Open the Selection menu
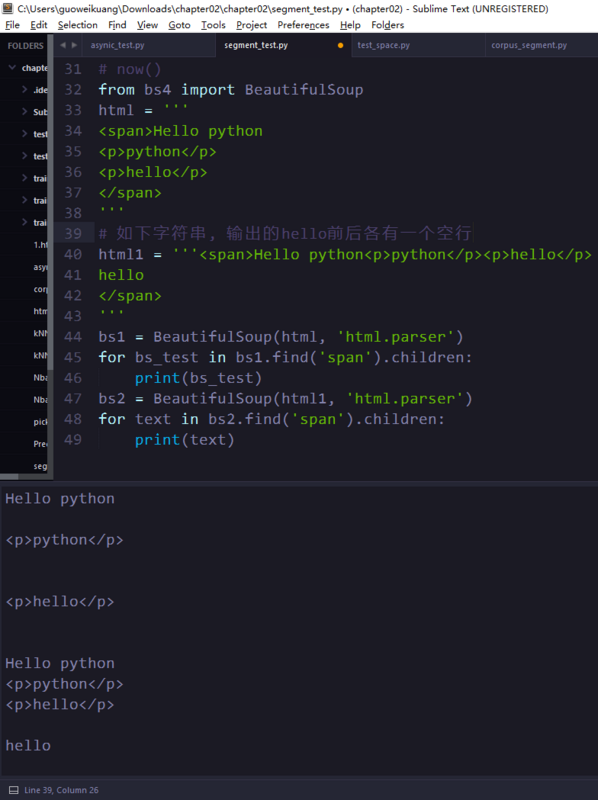The width and height of the screenshot is (598, 800). pyautogui.click(x=78, y=25)
